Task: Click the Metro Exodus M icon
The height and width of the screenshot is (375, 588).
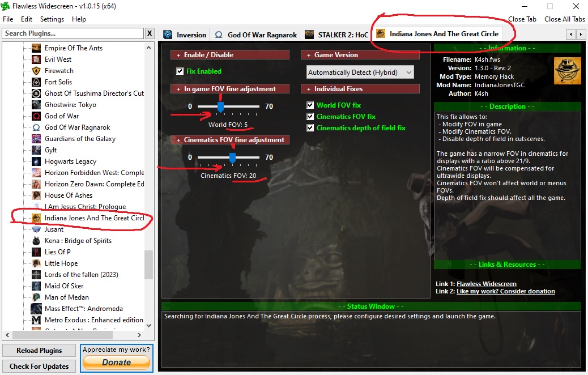Action: coord(36,320)
